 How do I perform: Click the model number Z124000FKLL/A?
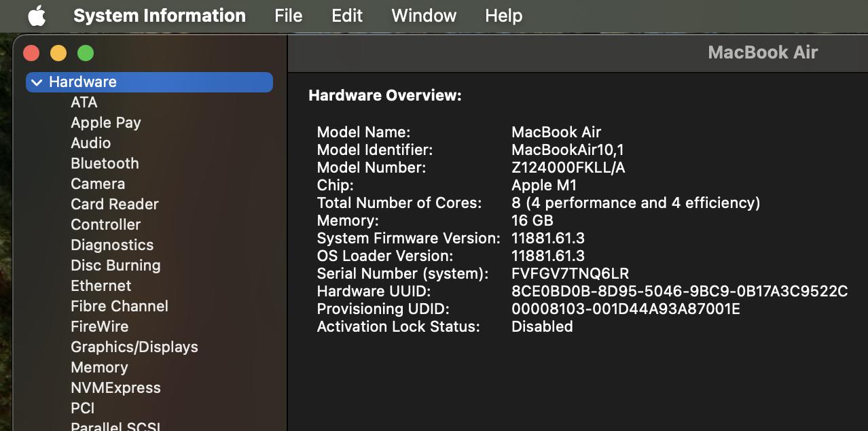click(568, 168)
